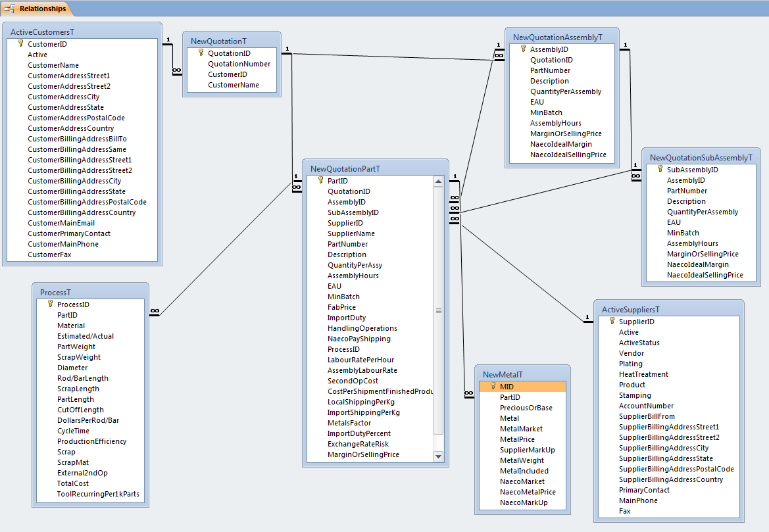769x532 pixels.
Task: Select the ExchangeRateRisk field
Action: click(x=370, y=444)
